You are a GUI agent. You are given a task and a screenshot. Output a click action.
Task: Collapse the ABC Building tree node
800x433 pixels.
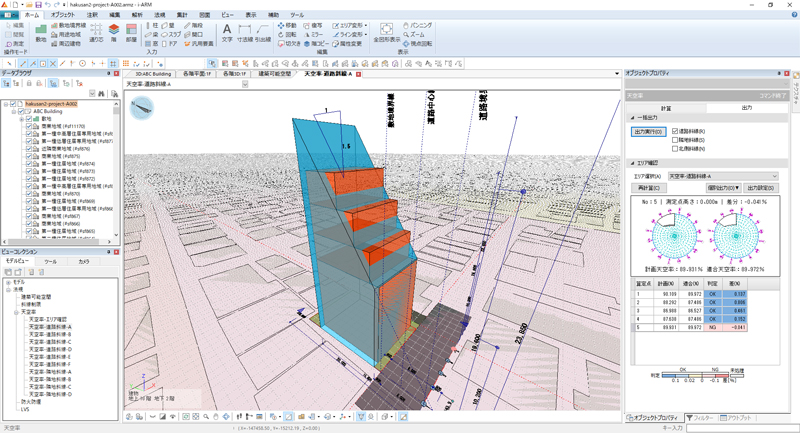(14, 112)
